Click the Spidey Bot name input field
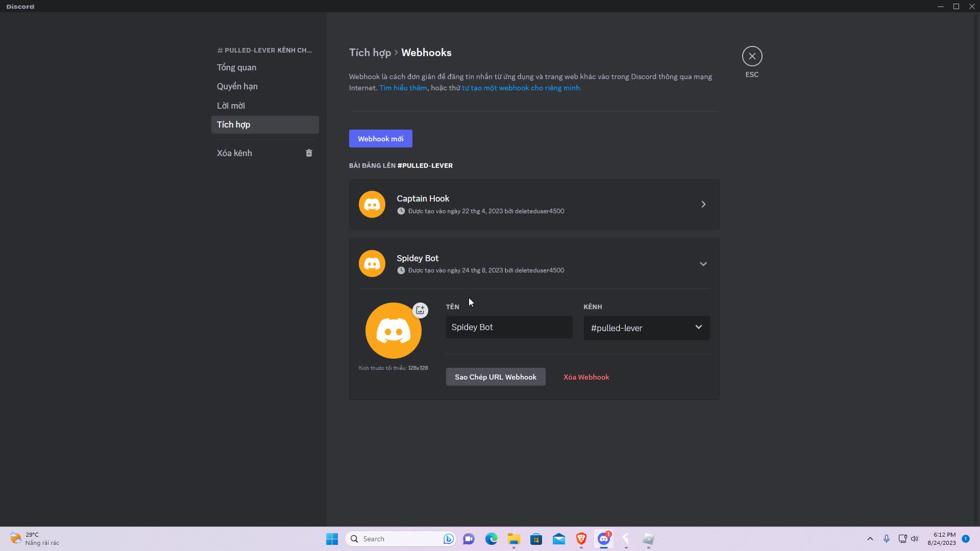This screenshot has width=980, height=551. (509, 327)
